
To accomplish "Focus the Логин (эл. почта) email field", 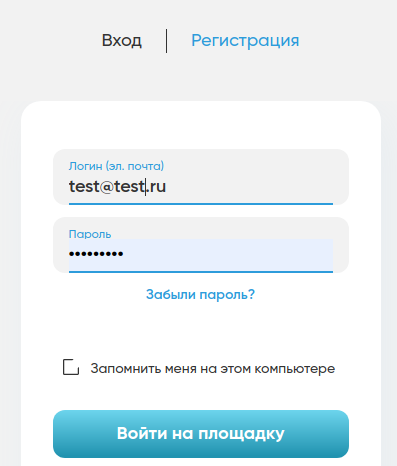I will tap(201, 177).
